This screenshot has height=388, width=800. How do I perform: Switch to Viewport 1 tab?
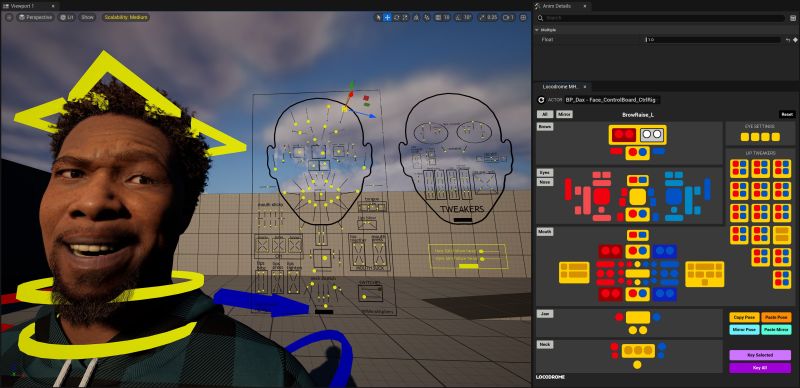pyautogui.click(x=22, y=6)
